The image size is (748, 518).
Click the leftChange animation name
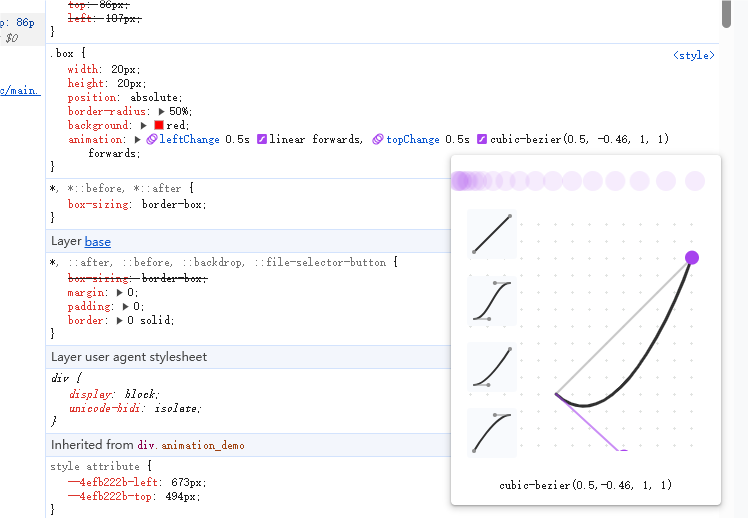point(189,139)
